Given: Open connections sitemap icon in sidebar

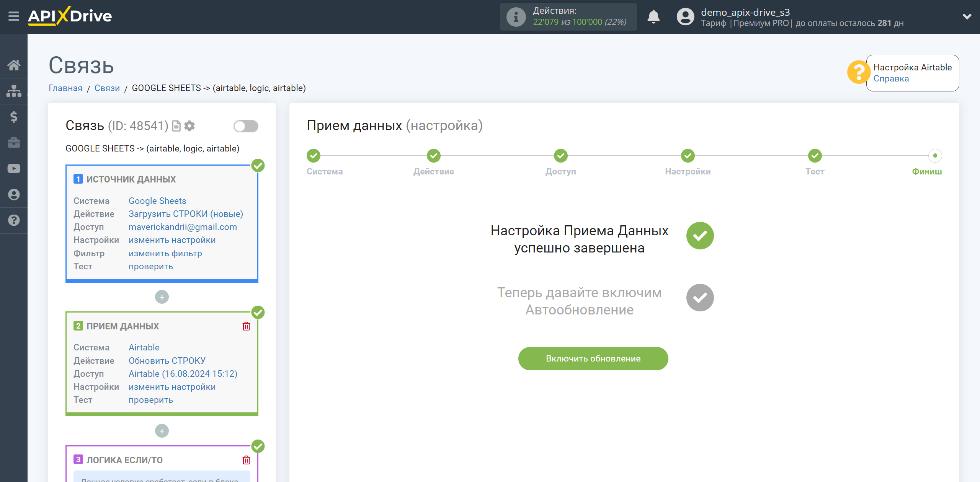Looking at the screenshot, I should (x=14, y=91).
